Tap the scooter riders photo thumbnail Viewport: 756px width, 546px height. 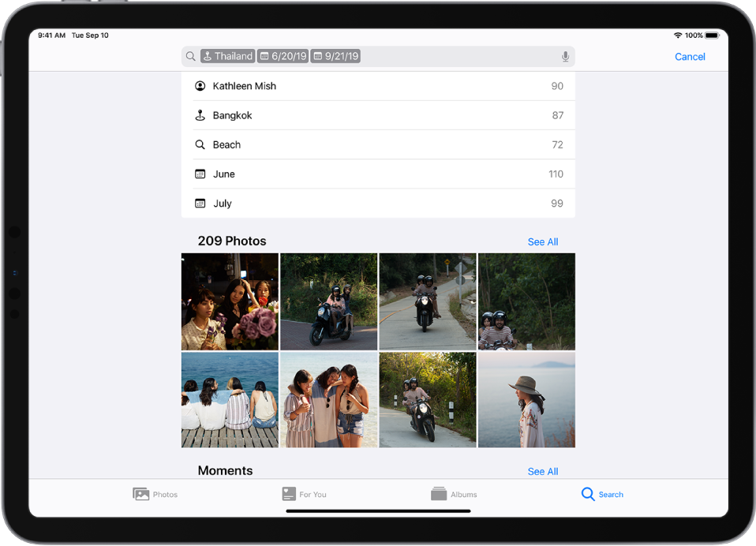[328, 301]
